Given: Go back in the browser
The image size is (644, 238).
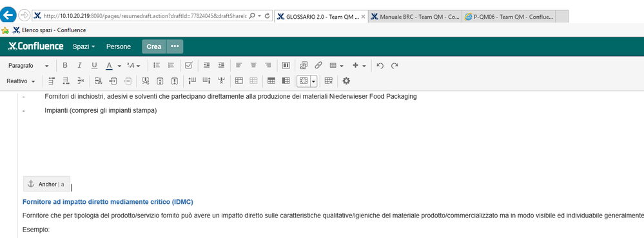Looking at the screenshot, I should pyautogui.click(x=8, y=15).
